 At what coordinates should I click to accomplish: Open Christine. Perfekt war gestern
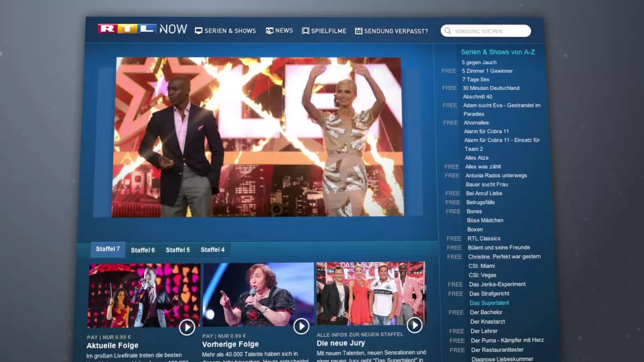pos(504,256)
